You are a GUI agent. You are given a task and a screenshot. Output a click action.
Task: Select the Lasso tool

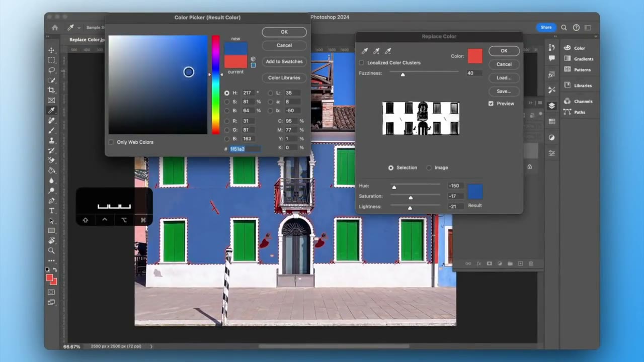[51, 70]
